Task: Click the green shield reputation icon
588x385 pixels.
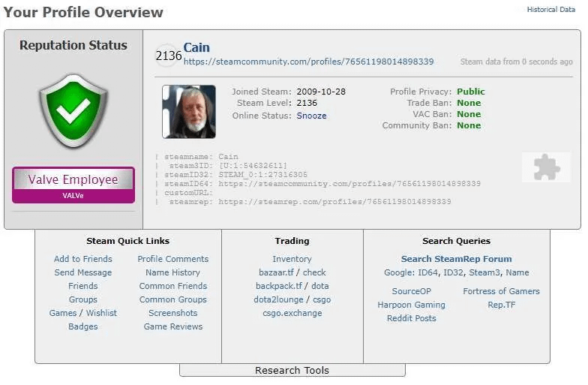Action: pyautogui.click(x=73, y=110)
